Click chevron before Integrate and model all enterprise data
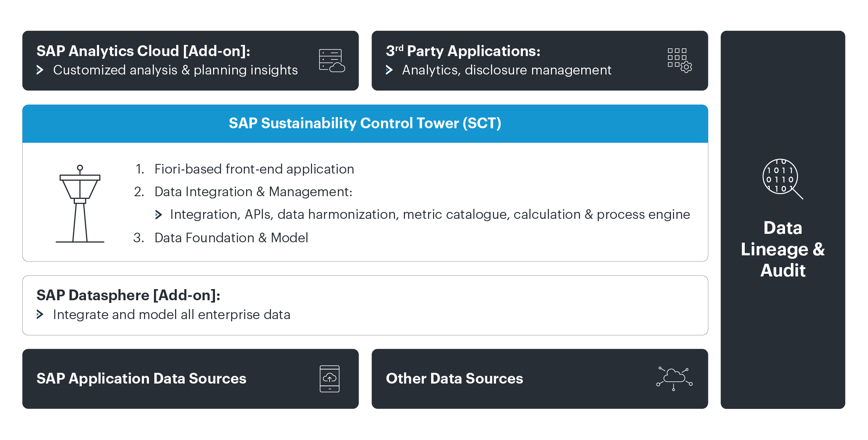The width and height of the screenshot is (868, 440). tap(40, 314)
